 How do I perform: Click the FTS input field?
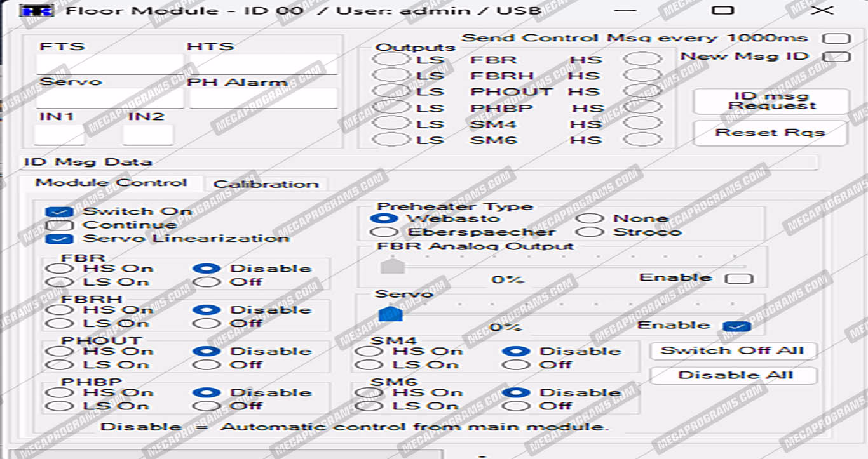pos(109,64)
